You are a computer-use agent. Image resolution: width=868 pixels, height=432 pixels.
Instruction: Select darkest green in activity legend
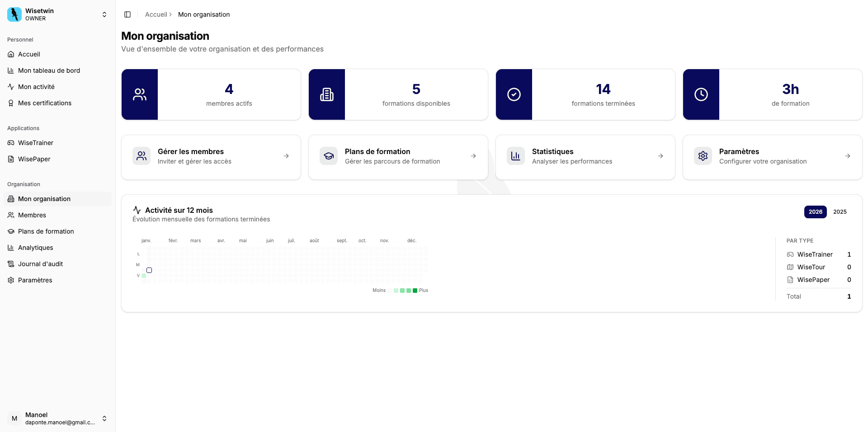click(415, 291)
